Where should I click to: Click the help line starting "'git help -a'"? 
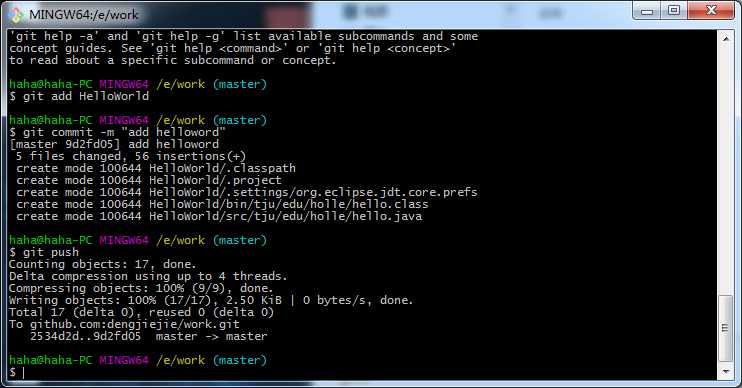244,36
